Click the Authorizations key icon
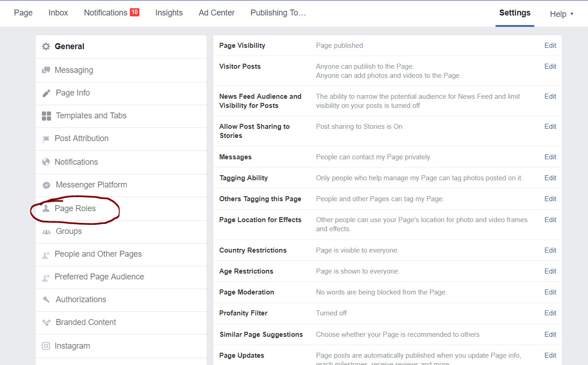 46,299
